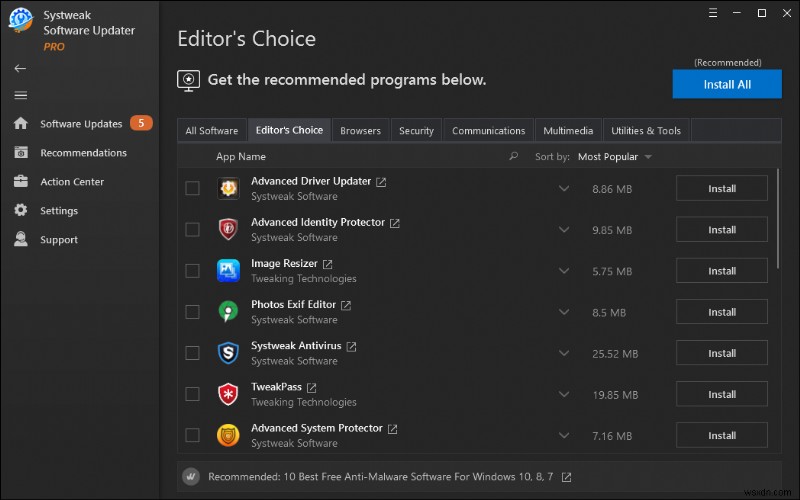This screenshot has width=800, height=500.
Task: Open external link beside TweakPass
Action: [x=312, y=388]
